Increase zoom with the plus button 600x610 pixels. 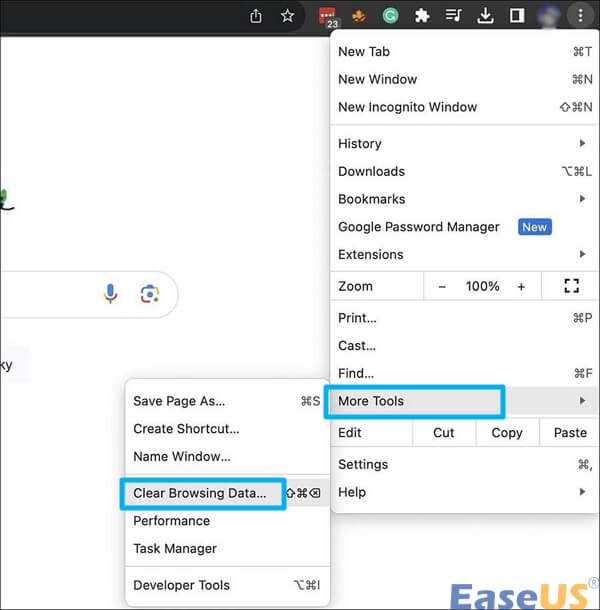(x=521, y=286)
